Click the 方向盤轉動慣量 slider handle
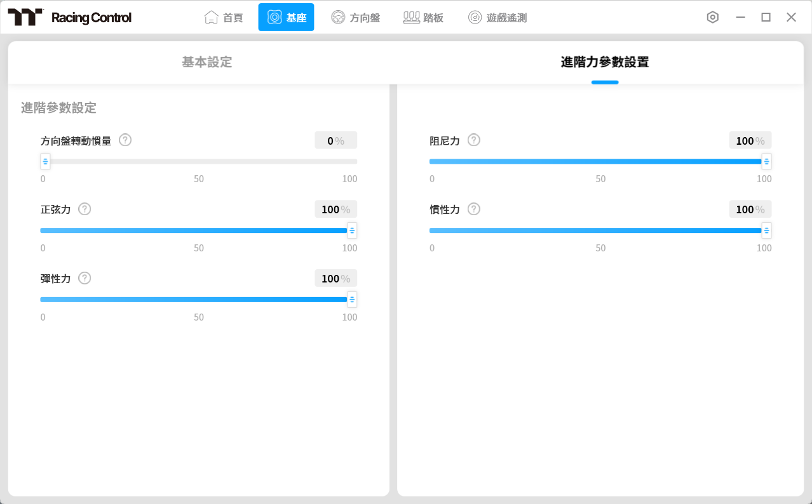812x504 pixels. click(x=45, y=161)
